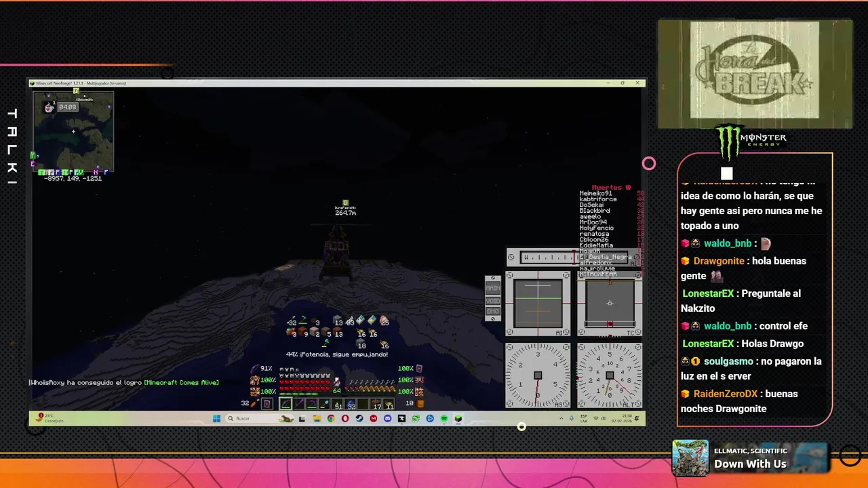
Task: Click the taskbar Buscar search box
Action: click(260, 418)
